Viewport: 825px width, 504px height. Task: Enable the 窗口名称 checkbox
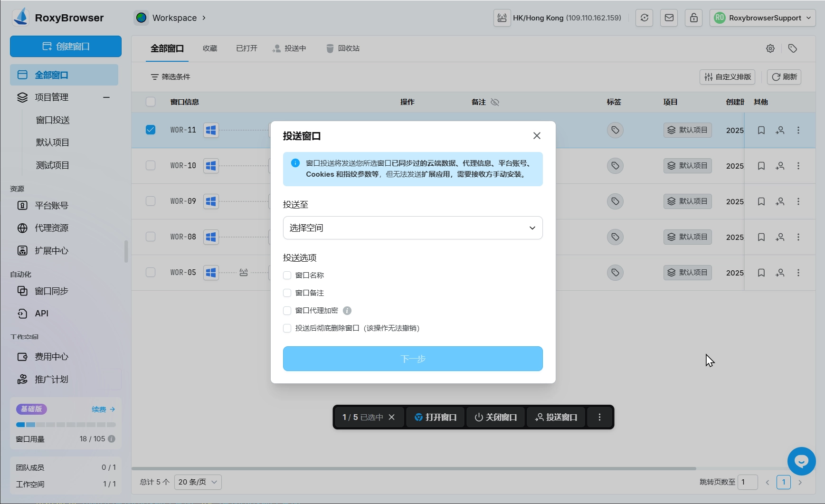pyautogui.click(x=287, y=276)
